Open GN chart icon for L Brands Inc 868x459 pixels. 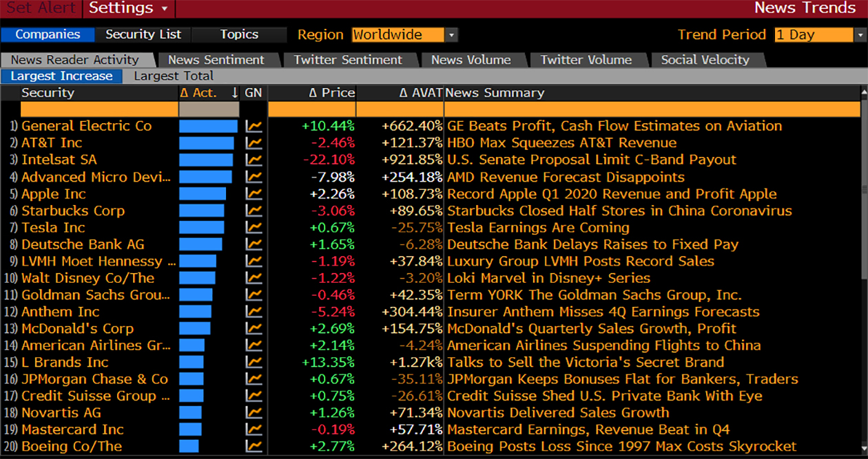coord(254,363)
